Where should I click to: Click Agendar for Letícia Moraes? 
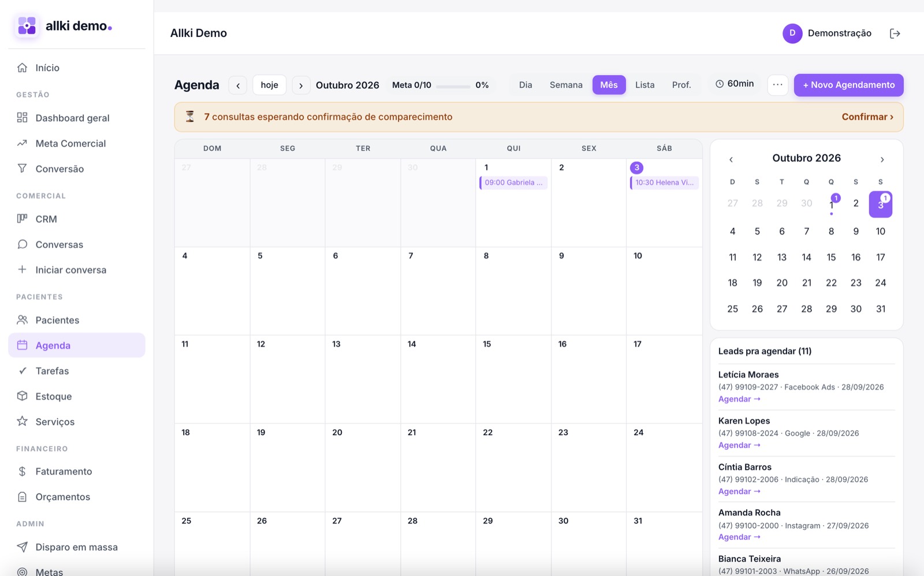pyautogui.click(x=739, y=399)
